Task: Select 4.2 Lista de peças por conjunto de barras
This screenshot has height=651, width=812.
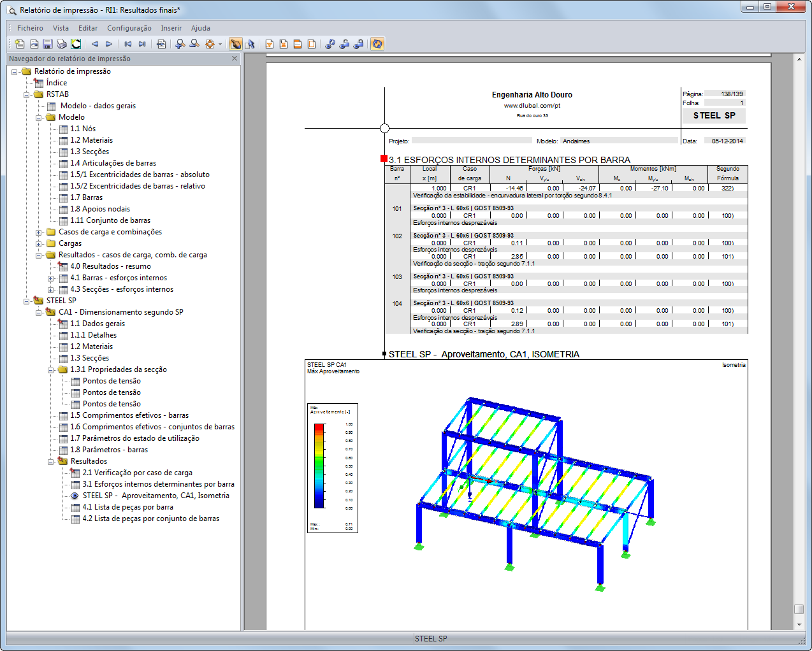Action: click(x=150, y=519)
